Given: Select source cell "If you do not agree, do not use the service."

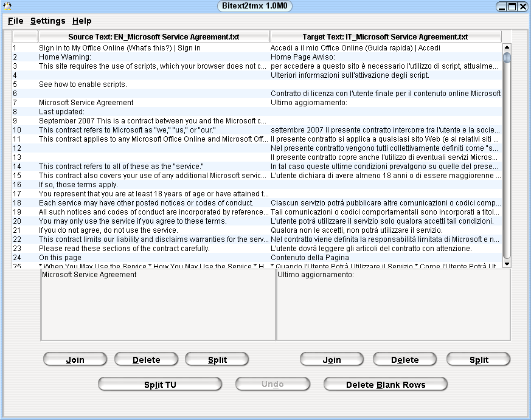Looking at the screenshot, I should click(154, 230).
